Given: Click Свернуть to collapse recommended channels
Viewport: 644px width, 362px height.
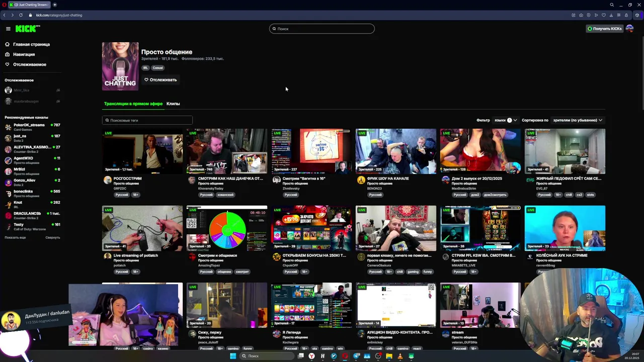Looking at the screenshot, I should 52,237.
